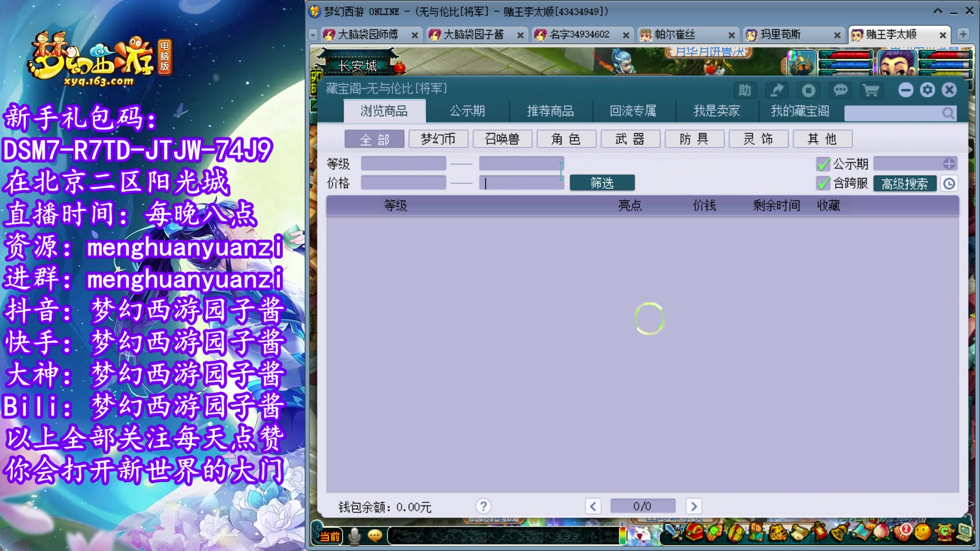The image size is (980, 551).
Task: Click the new tab plus button
Action: (963, 34)
